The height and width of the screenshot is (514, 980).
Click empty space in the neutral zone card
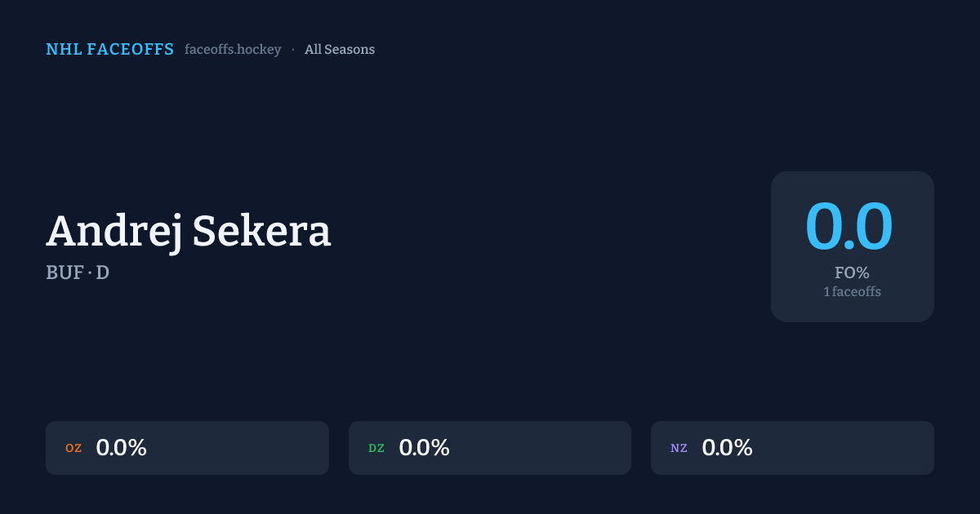tap(849, 448)
